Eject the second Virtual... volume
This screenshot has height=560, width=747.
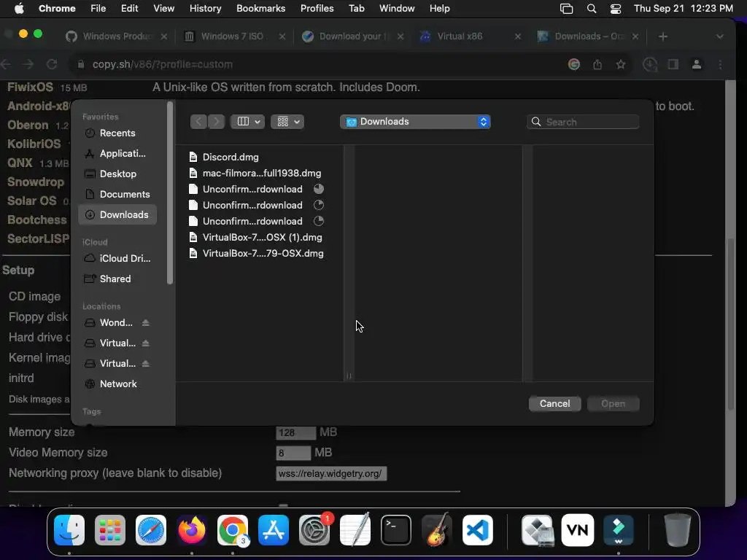146,364
